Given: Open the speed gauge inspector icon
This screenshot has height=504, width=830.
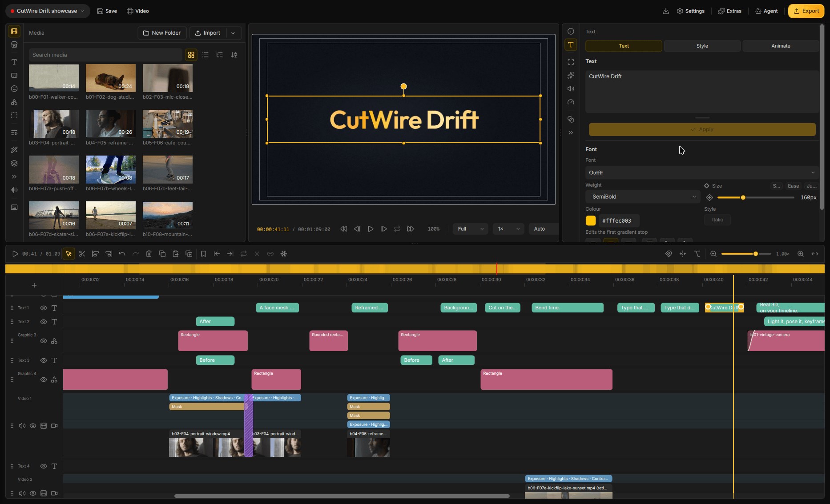Looking at the screenshot, I should (571, 102).
